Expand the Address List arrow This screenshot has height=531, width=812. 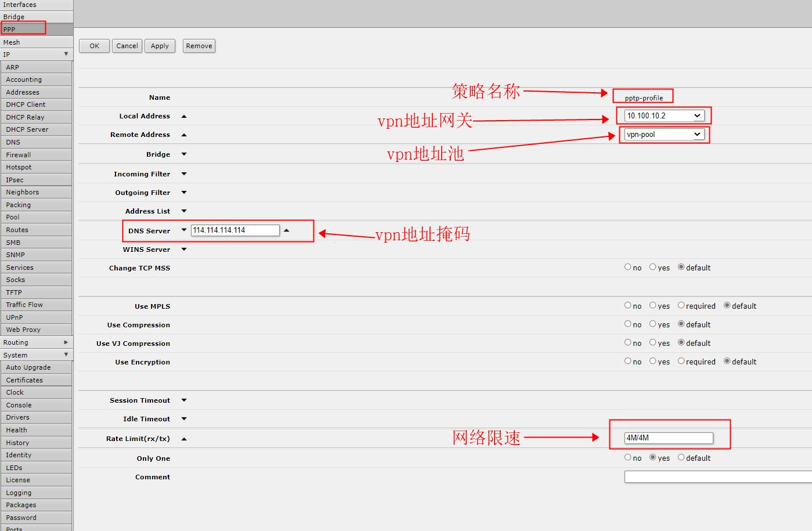[x=184, y=211]
